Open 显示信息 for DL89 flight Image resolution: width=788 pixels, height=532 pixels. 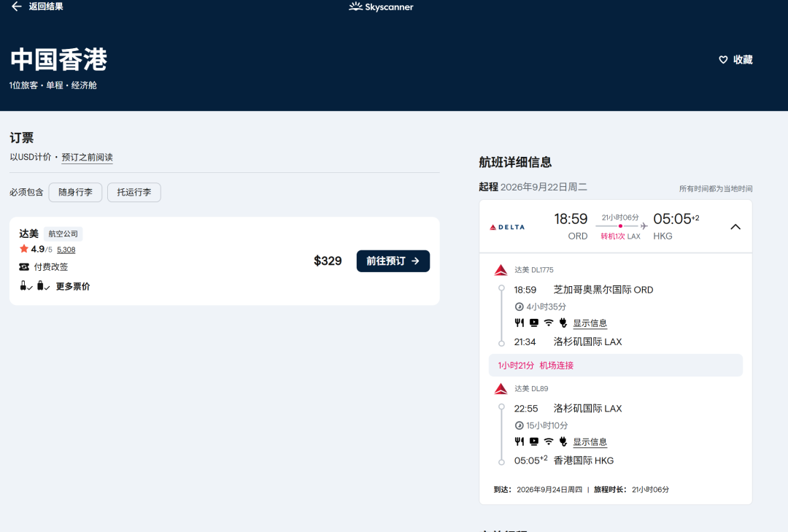(590, 442)
